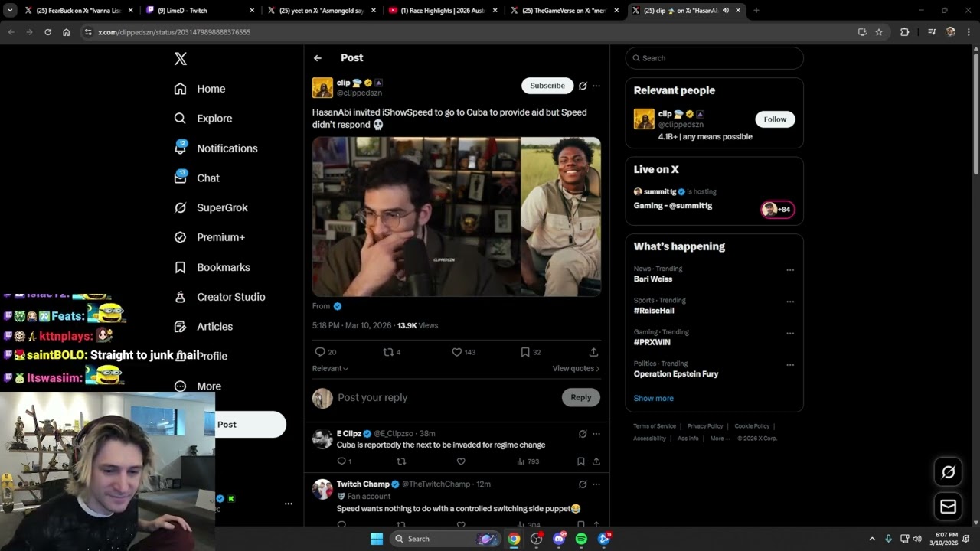This screenshot has width=980, height=551.
Task: Open Creator Studio
Action: pos(220,297)
